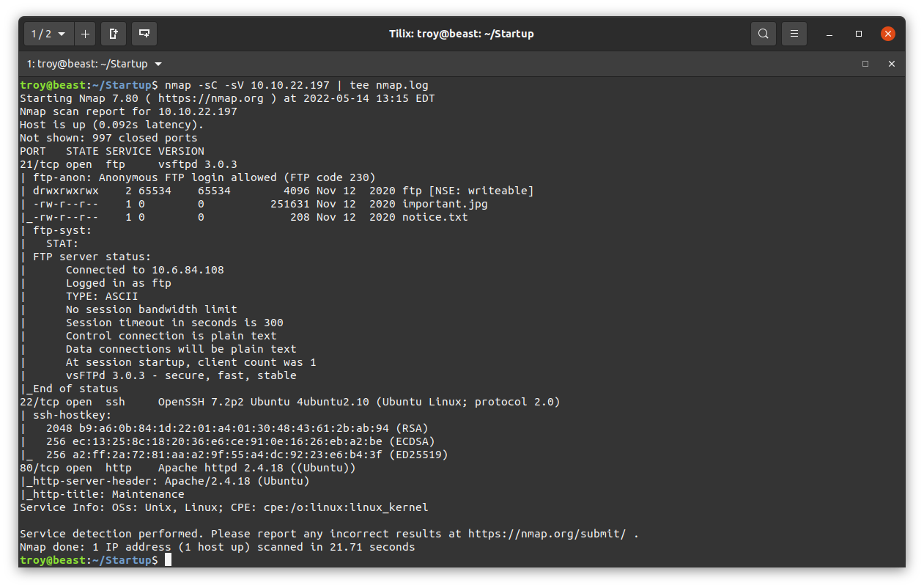
Task: Click the http-title: Maintenance line
Action: coord(102,494)
